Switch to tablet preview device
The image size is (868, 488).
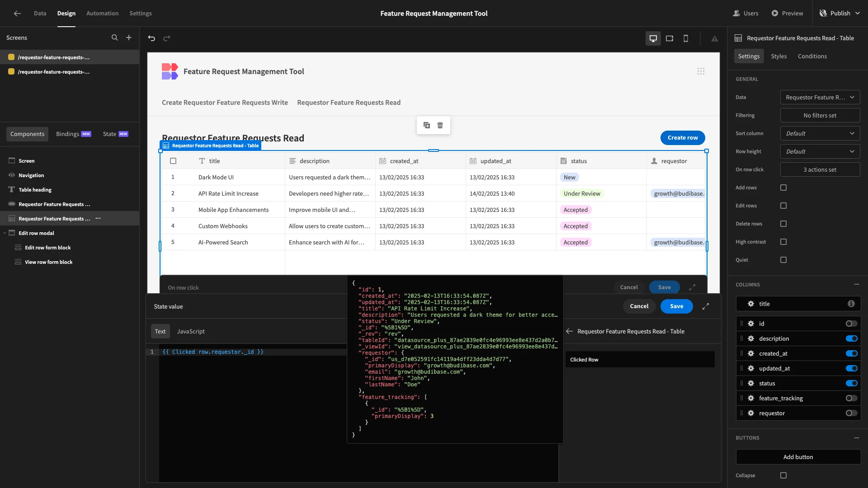(670, 38)
